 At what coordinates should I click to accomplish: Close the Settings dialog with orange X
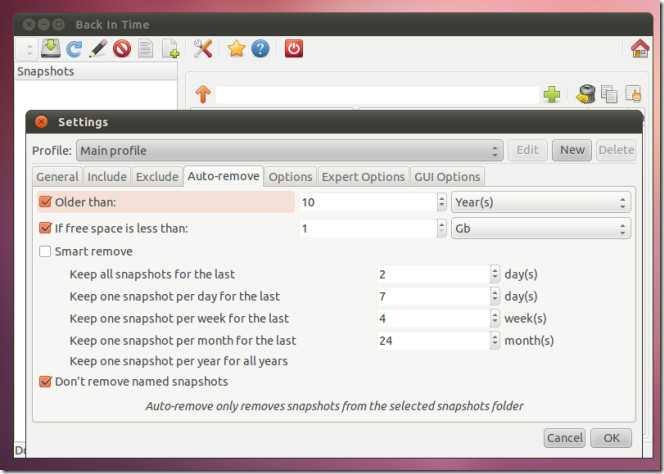pyautogui.click(x=41, y=122)
